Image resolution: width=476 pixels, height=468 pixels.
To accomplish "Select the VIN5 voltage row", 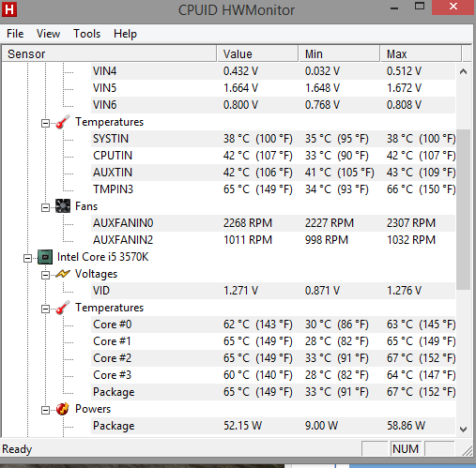I will pyautogui.click(x=273, y=88).
